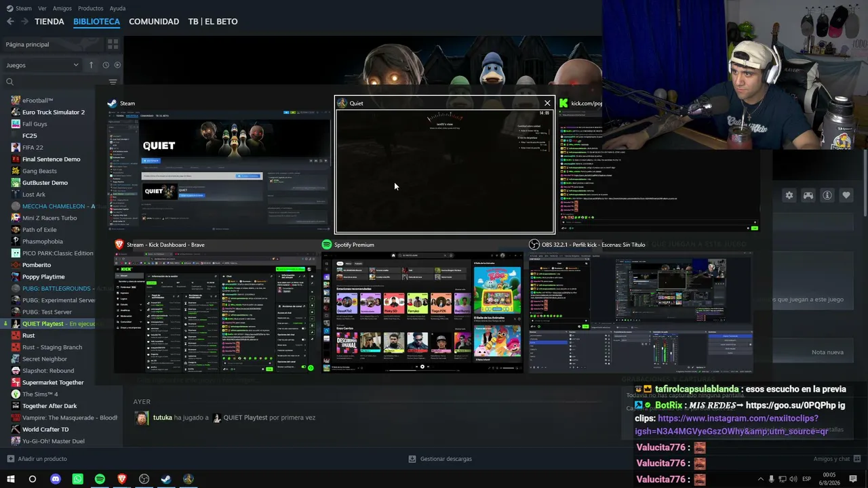Click the microphone icon in system tray

click(772, 479)
